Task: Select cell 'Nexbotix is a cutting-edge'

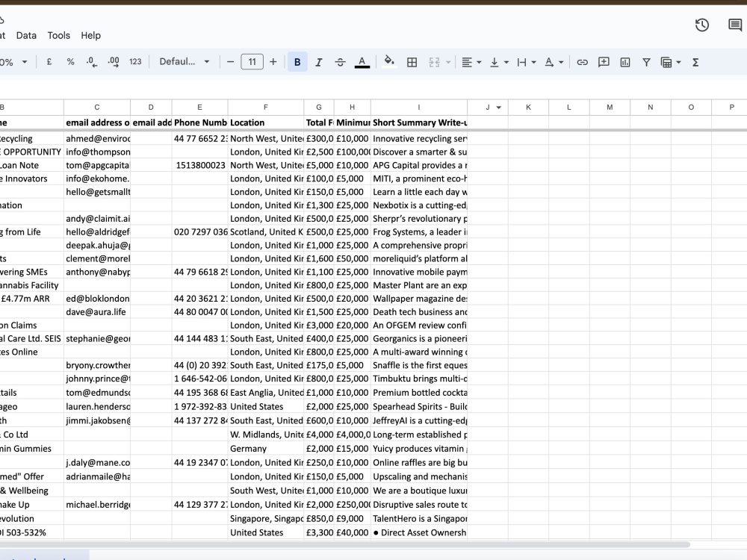Action: (x=419, y=205)
